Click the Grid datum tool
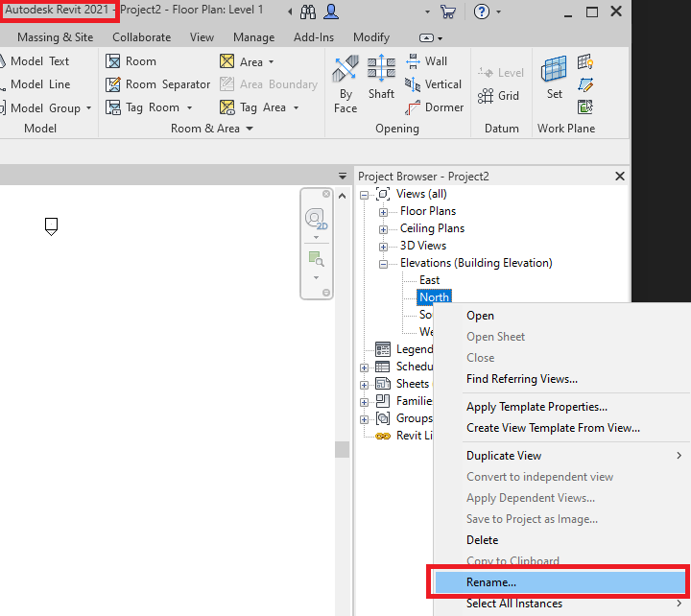The image size is (691, 616). click(x=498, y=96)
